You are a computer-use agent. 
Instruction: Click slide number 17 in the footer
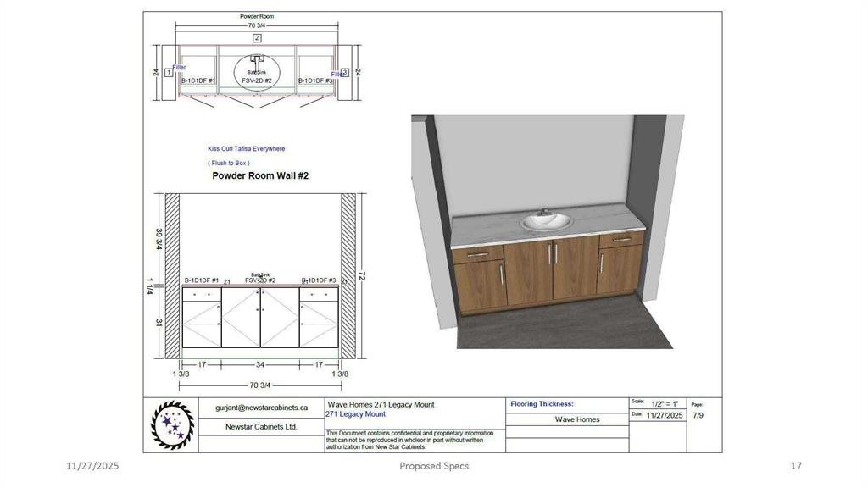795,466
